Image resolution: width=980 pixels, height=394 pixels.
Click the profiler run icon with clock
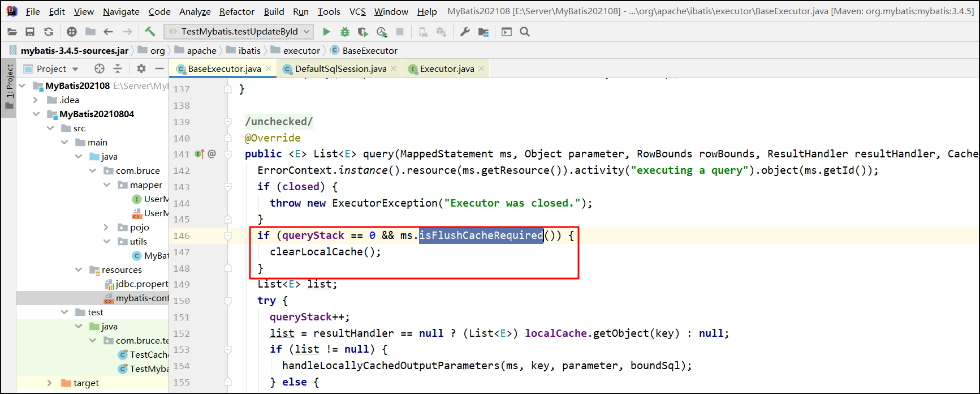[382, 32]
